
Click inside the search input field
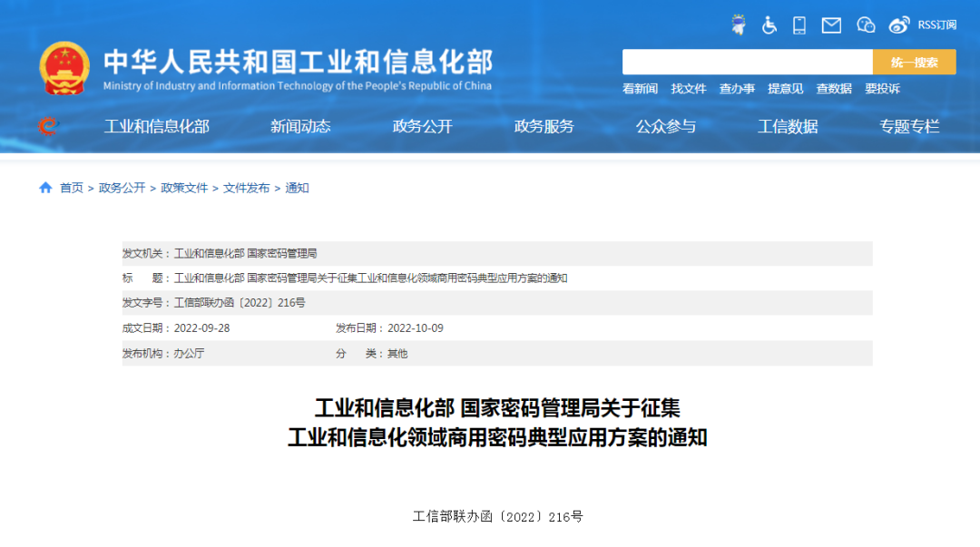(x=744, y=62)
